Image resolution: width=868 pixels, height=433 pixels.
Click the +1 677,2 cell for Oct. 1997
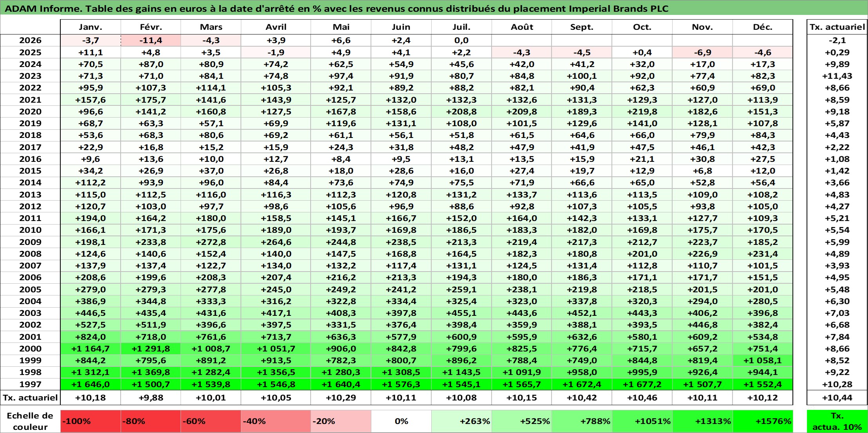tap(642, 384)
